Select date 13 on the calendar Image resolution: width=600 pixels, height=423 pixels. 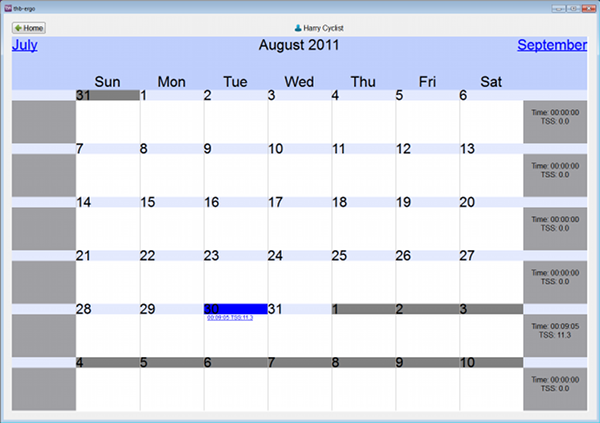tap(491, 149)
